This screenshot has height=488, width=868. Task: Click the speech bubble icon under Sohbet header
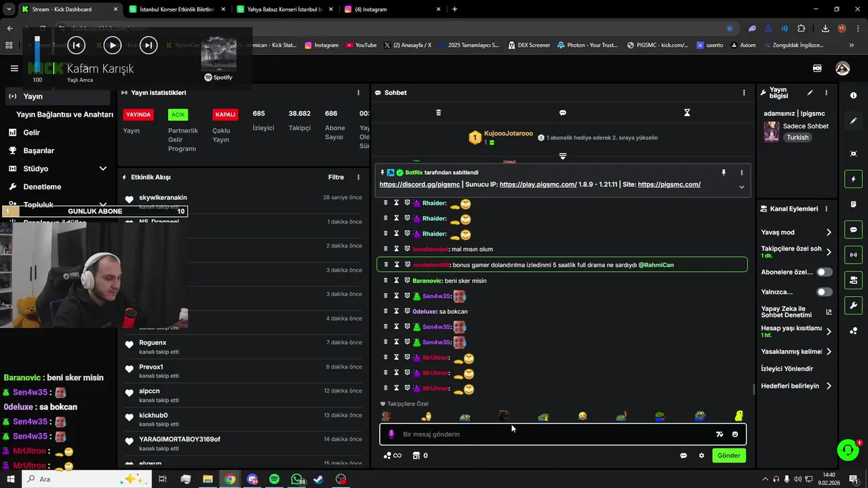[x=562, y=113]
